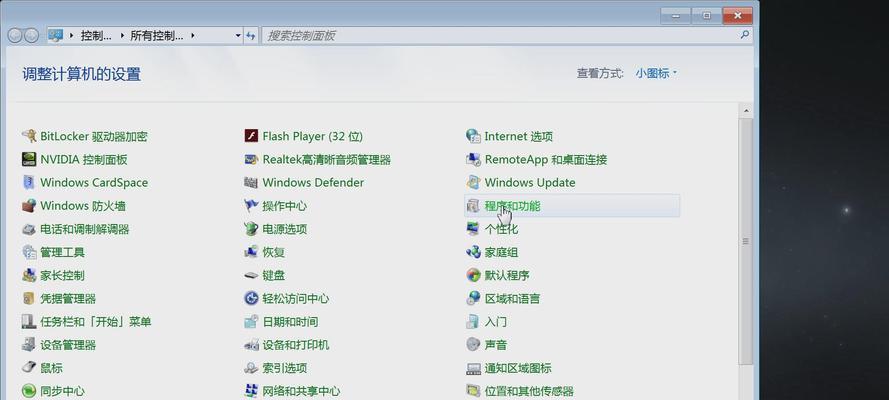The image size is (889, 400).
Task: Open the Windows 防火墙 icon
Action: (29, 206)
